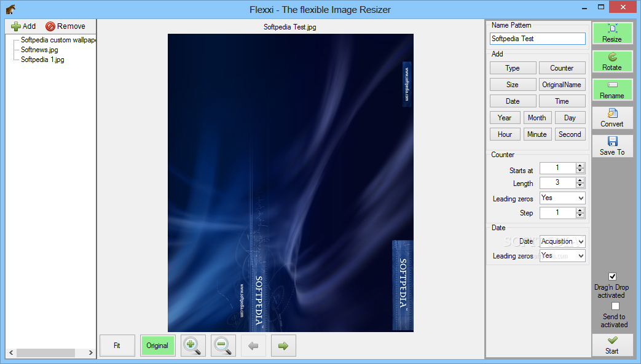641x364 pixels.
Task: Add Type to name pattern
Action: tap(513, 68)
